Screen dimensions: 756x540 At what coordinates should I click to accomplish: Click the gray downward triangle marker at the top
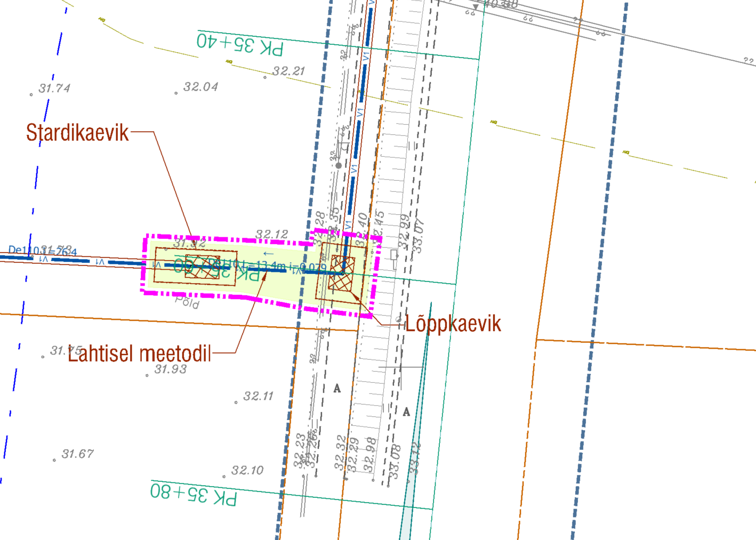[x=476, y=7]
